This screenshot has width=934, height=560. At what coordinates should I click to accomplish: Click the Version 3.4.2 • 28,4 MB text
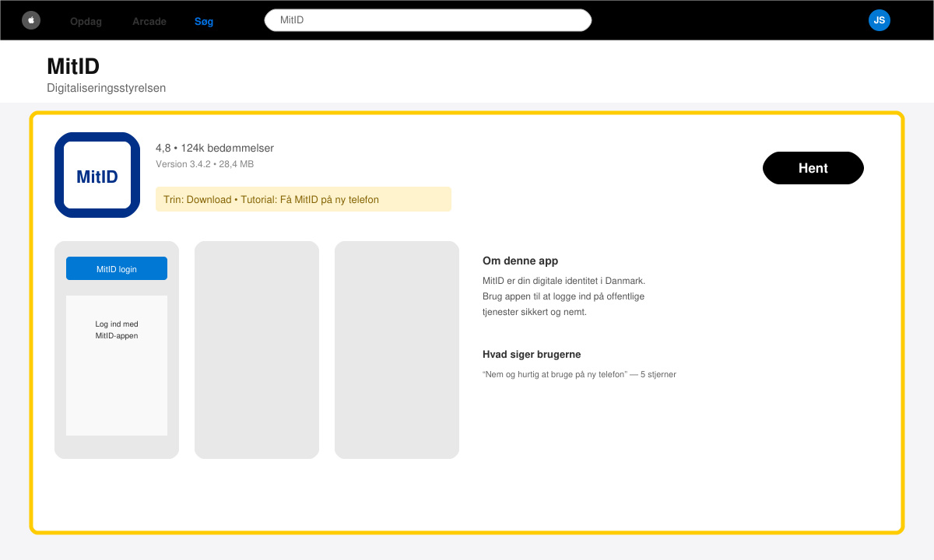205,164
